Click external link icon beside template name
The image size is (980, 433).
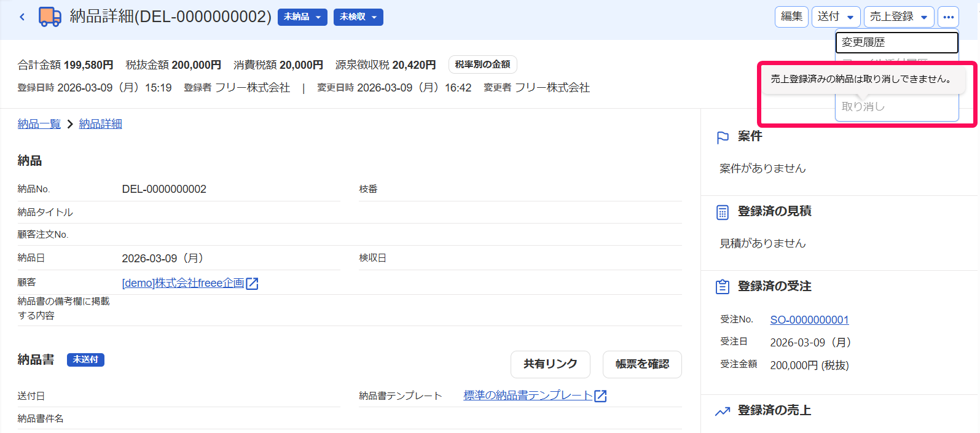(600, 396)
